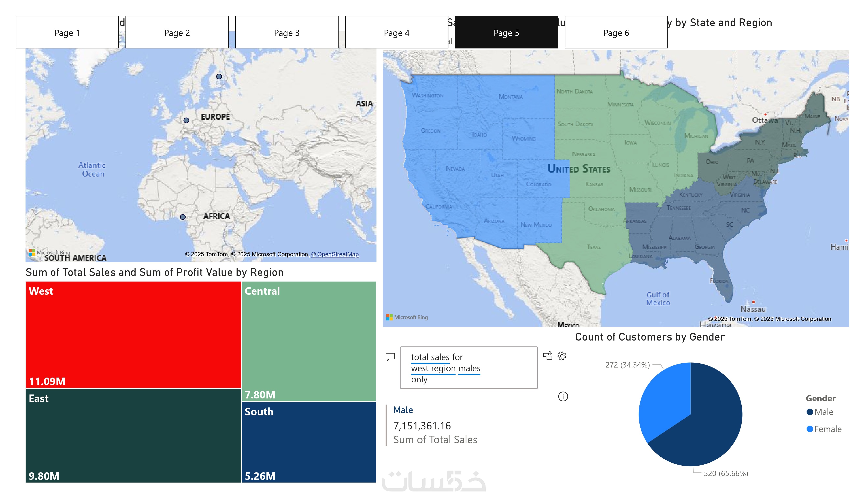The image size is (868, 502).
Task: Click the Q&A speech bubble icon
Action: [390, 357]
